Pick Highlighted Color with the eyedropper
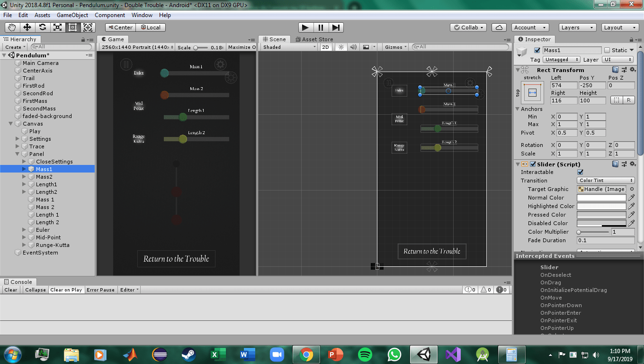The image size is (644, 364). [631, 206]
